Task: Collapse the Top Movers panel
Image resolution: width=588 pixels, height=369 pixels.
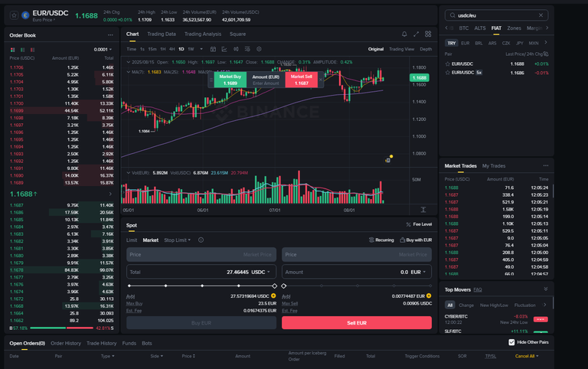Action: click(x=546, y=289)
